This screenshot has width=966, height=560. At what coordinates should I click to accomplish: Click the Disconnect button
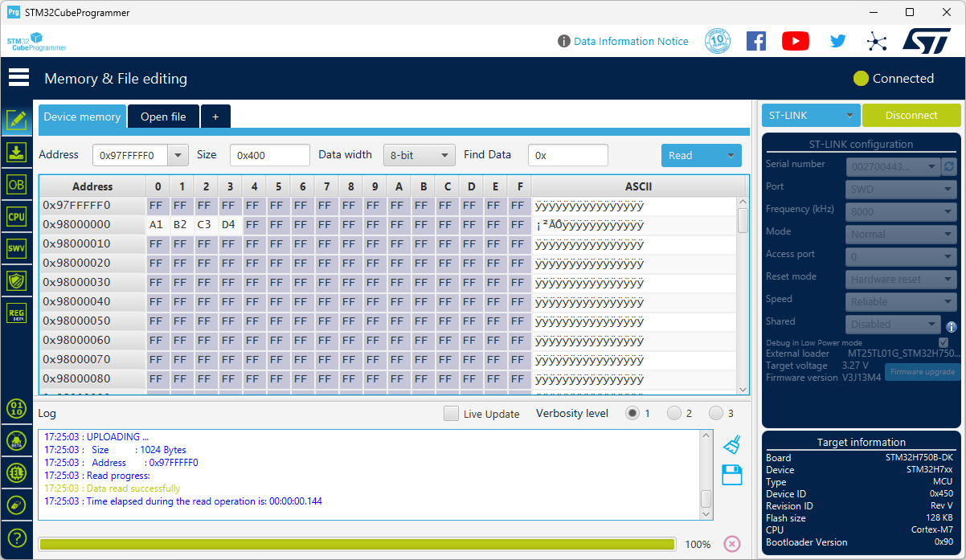tap(911, 115)
